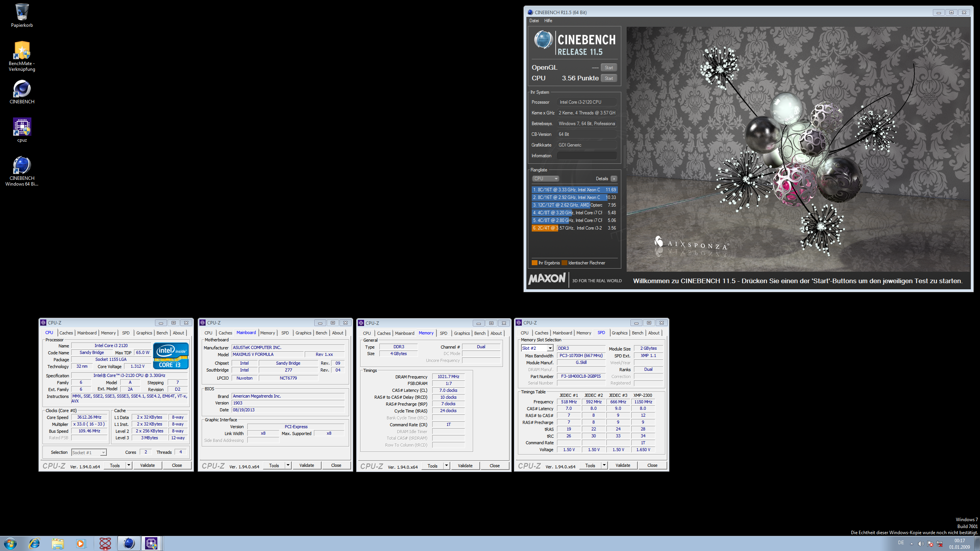Switch to CPU-Z via its taskbar icon
Image resolution: width=980 pixels, height=551 pixels.
[x=151, y=543]
